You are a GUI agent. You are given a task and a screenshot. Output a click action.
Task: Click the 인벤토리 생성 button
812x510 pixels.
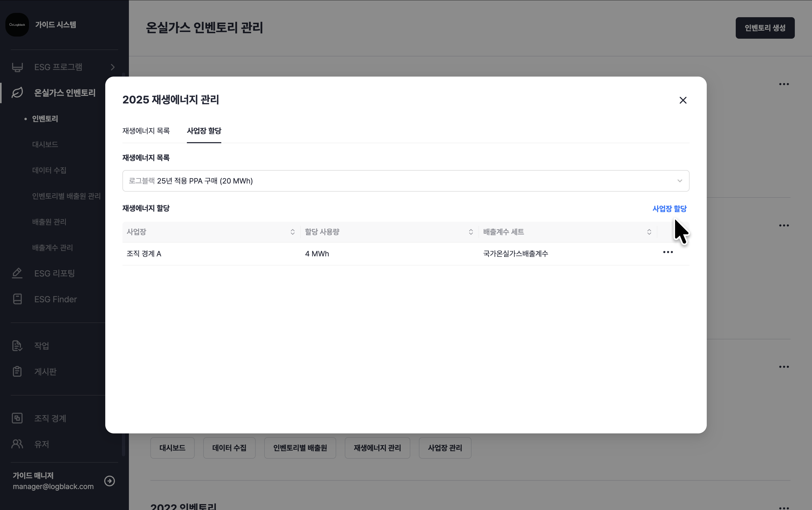[765, 28]
